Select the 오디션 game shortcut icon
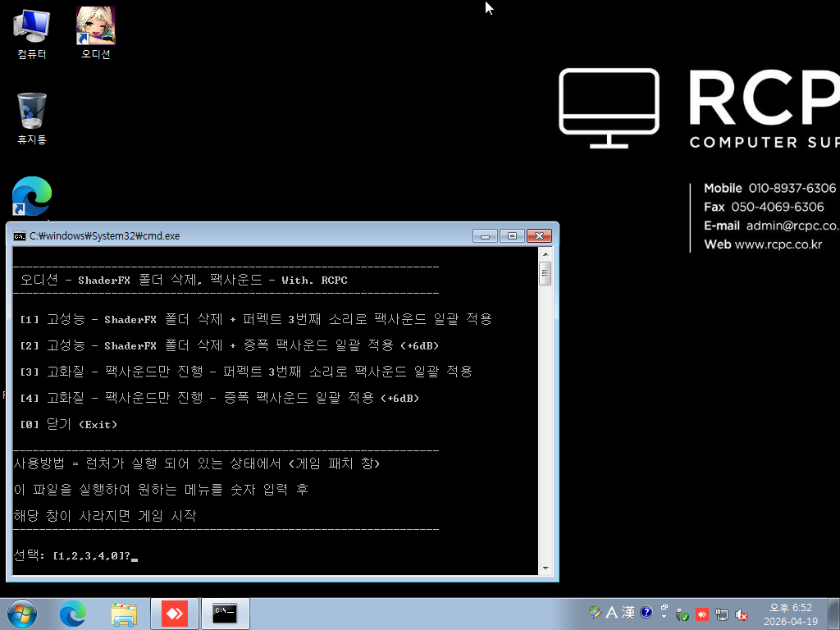 coord(96,33)
